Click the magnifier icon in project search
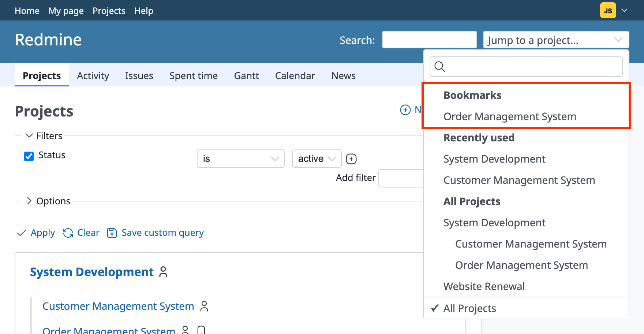The width and height of the screenshot is (644, 334). tap(439, 67)
